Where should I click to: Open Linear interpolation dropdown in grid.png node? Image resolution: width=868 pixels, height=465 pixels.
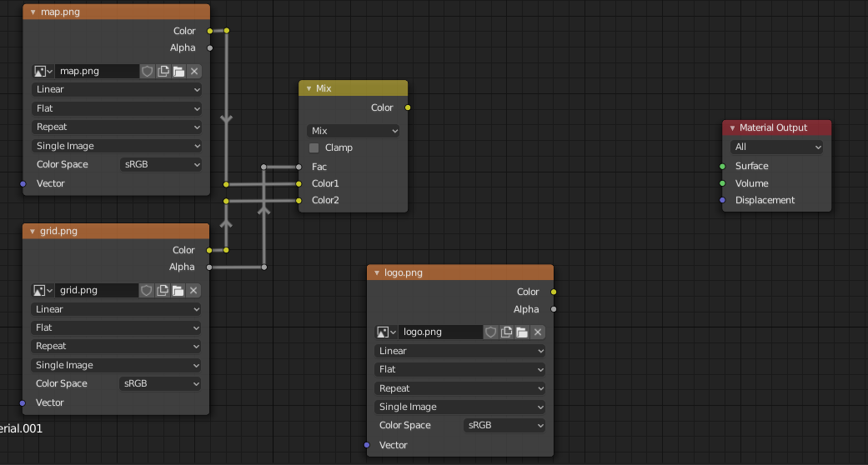(116, 309)
